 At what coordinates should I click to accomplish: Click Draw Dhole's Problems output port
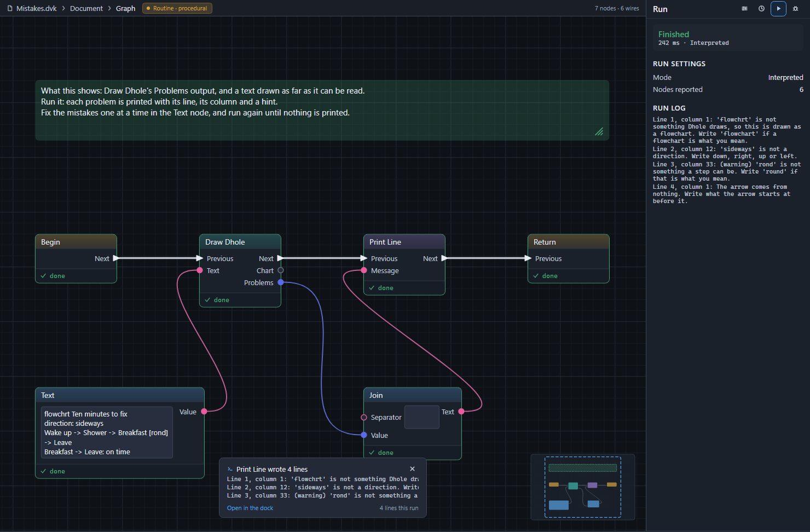point(281,282)
